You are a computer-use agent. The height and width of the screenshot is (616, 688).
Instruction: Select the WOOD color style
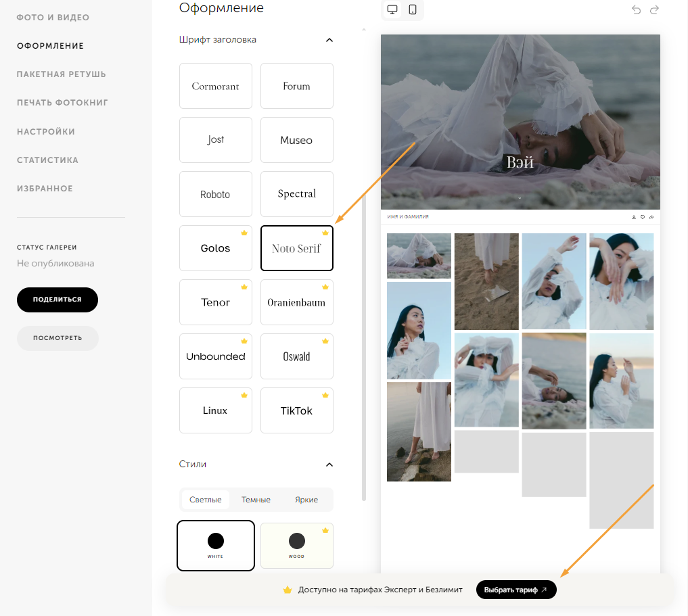296,546
